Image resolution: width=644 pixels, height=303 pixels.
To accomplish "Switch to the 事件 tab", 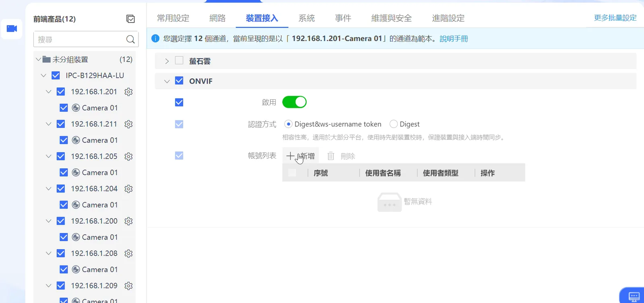I will point(343,18).
